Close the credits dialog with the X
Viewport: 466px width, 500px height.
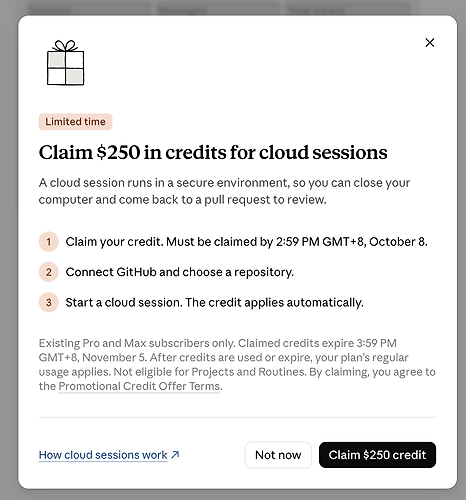430,43
